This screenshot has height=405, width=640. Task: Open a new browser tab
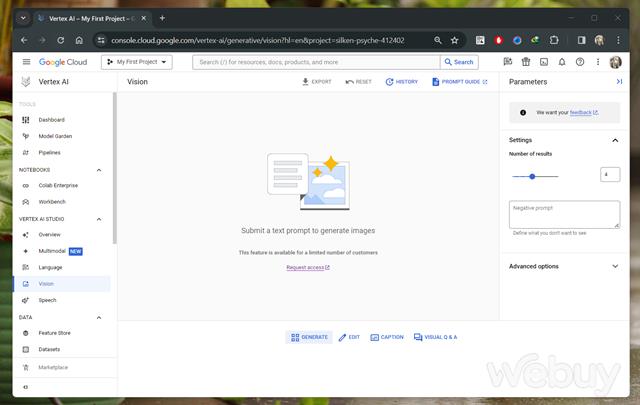tap(162, 18)
